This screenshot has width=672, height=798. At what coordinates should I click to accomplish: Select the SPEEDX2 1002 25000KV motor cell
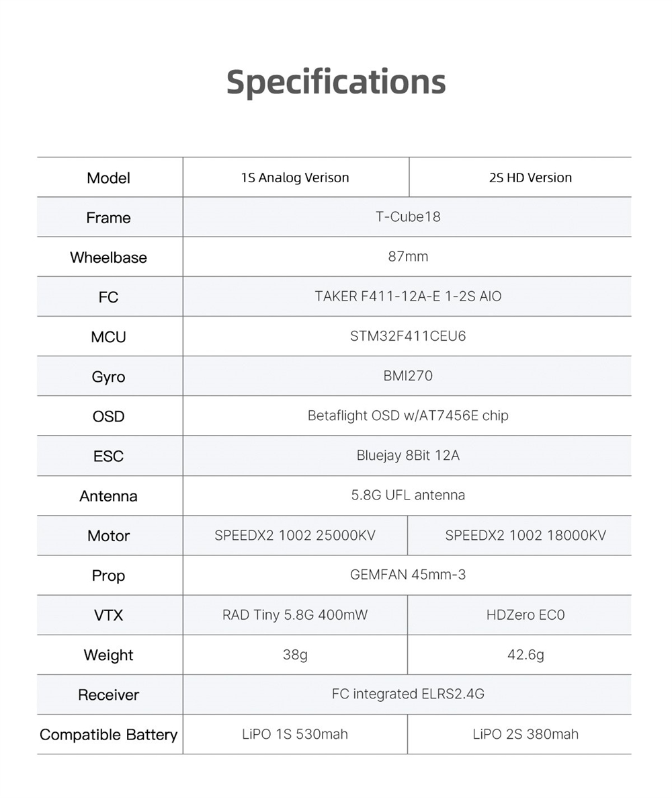[x=295, y=535]
